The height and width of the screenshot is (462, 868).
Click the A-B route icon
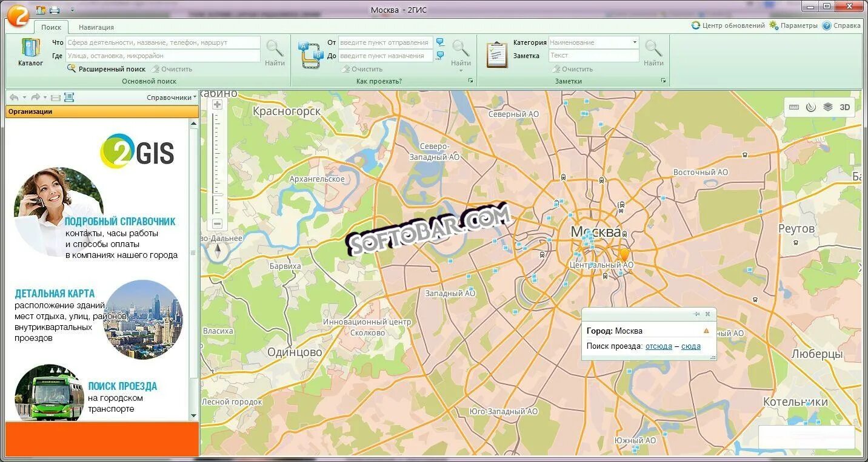[310, 55]
